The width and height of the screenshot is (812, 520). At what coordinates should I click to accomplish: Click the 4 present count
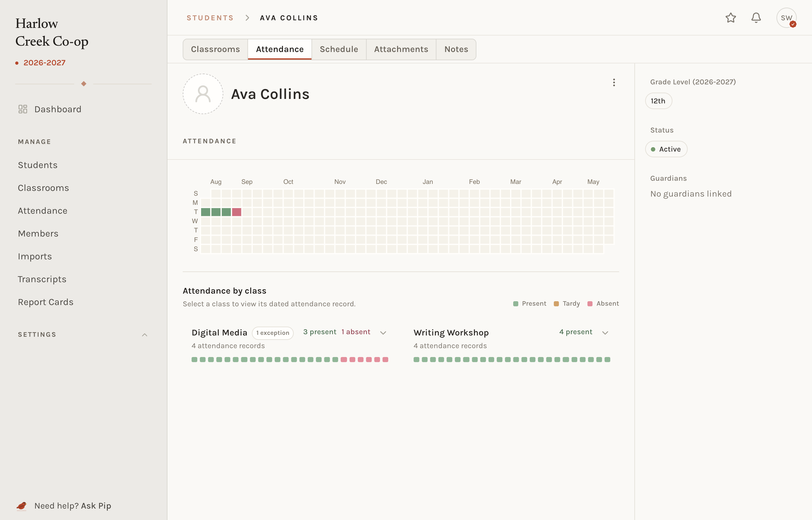click(x=576, y=332)
